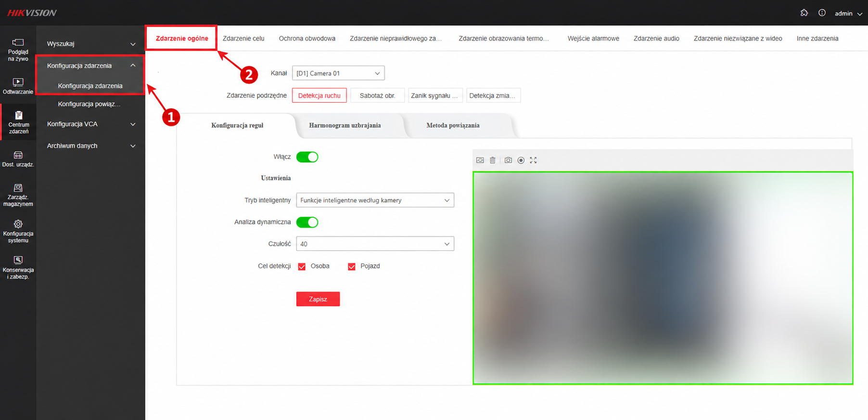
Task: Click the record icon above preview
Action: (521, 160)
